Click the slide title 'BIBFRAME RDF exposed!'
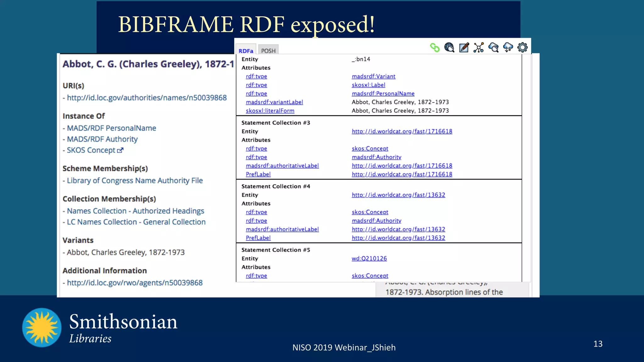 pos(246,25)
